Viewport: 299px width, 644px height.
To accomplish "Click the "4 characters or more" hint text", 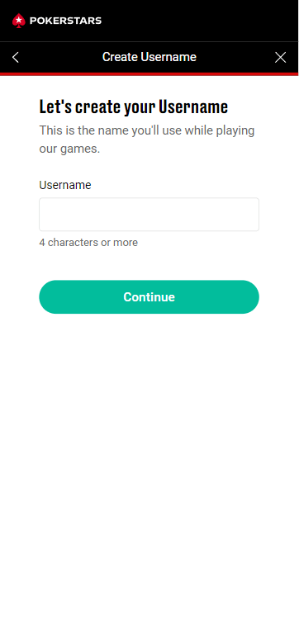I will pos(88,242).
